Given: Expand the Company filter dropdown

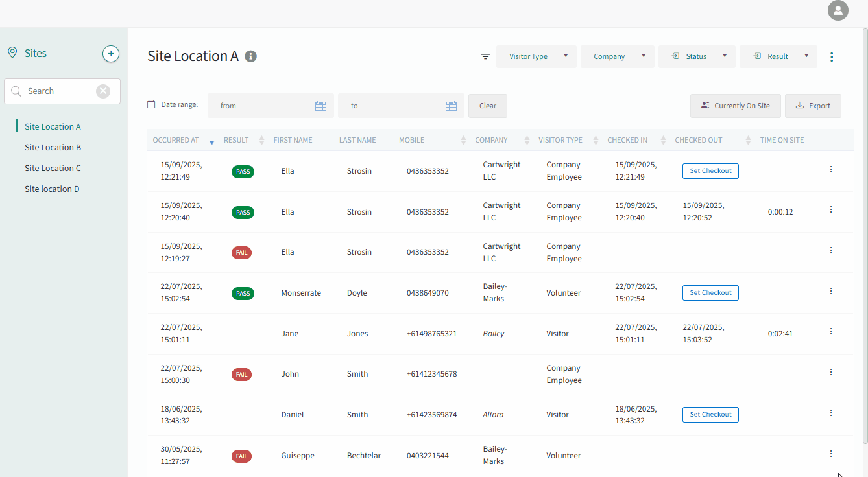Looking at the screenshot, I should (x=618, y=56).
